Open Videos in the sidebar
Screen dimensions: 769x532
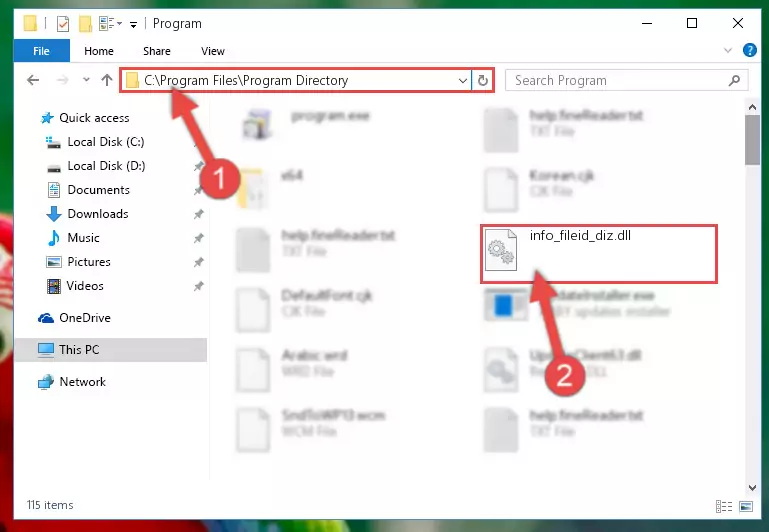(x=85, y=286)
